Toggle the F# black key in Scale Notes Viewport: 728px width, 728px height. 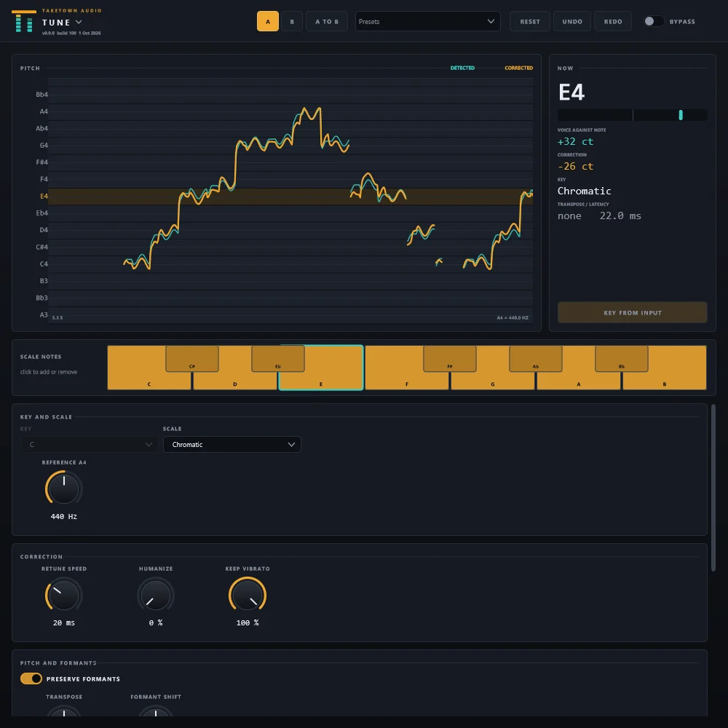pos(449,358)
